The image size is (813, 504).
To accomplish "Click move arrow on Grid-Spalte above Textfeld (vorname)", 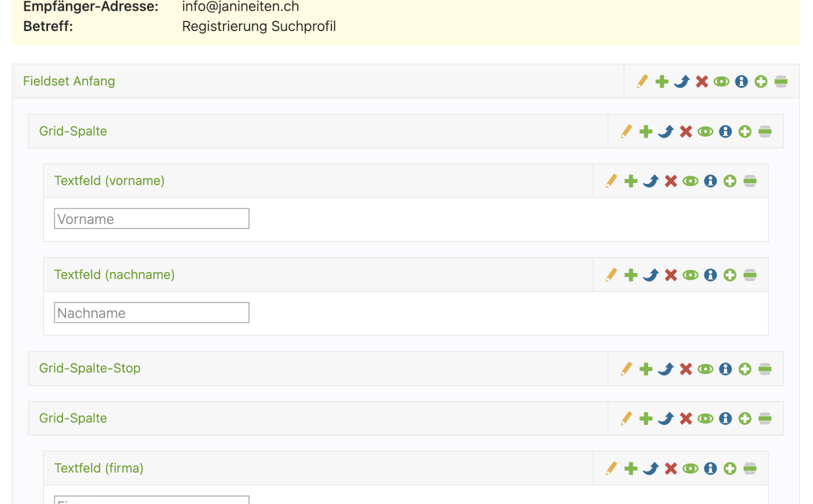I will coord(666,132).
